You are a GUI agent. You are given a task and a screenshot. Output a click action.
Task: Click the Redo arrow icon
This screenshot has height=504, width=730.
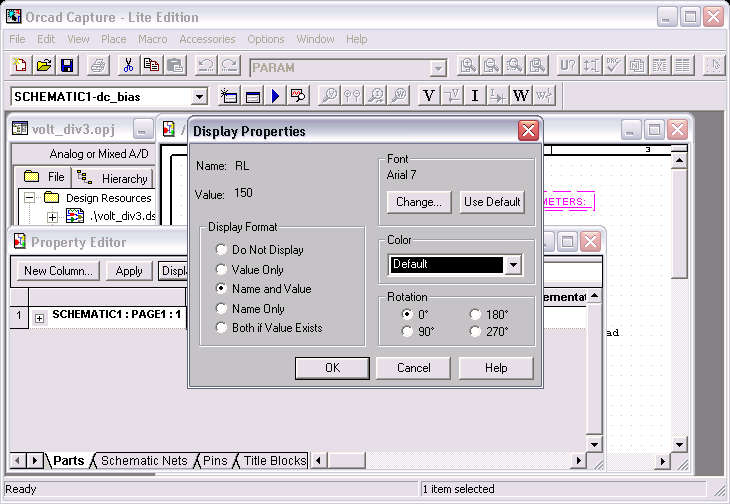tap(229, 66)
